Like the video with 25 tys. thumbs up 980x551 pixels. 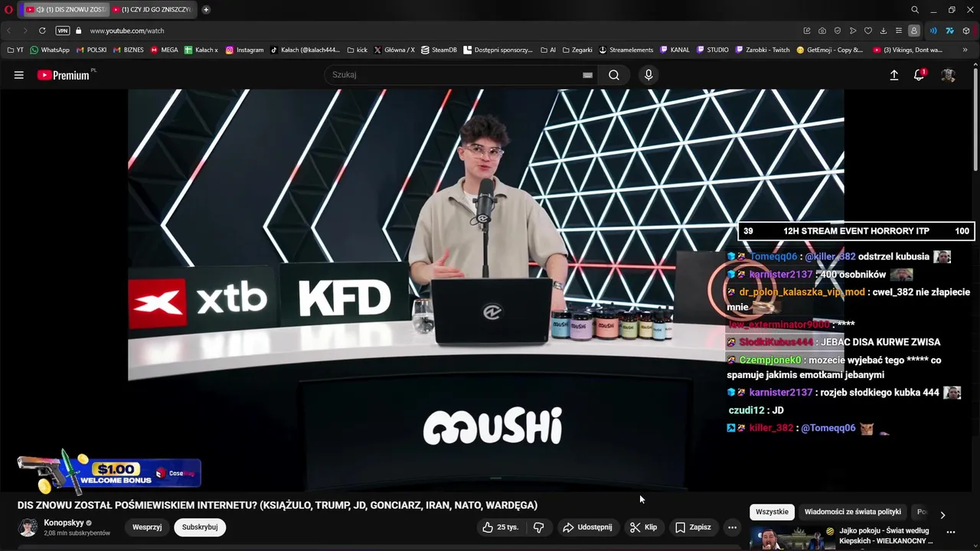pyautogui.click(x=500, y=527)
